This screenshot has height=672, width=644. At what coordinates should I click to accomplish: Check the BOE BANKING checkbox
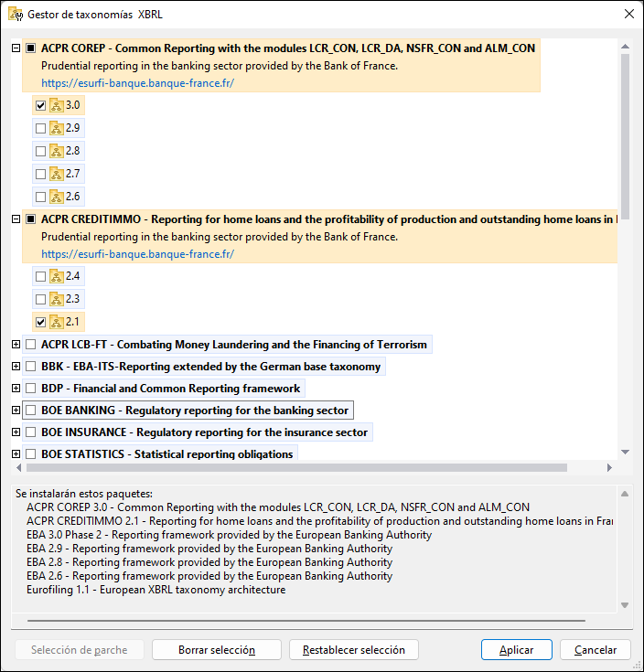click(31, 411)
